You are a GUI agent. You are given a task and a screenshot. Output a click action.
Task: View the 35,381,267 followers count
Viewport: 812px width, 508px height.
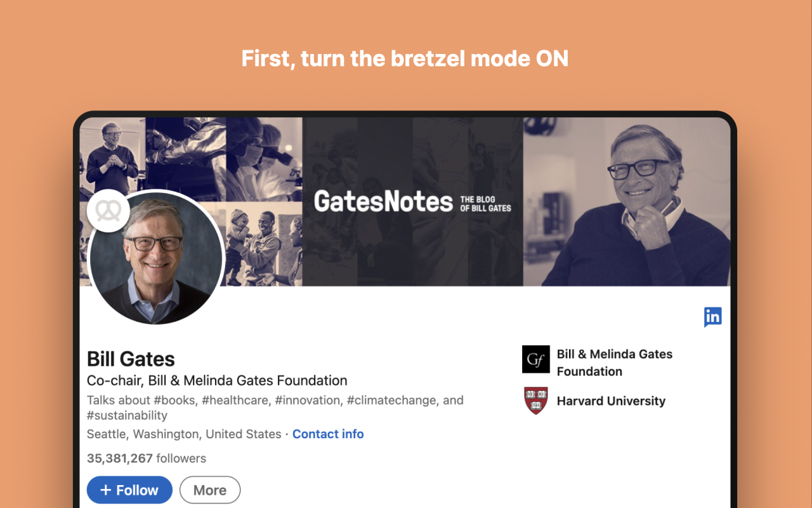[x=147, y=458]
